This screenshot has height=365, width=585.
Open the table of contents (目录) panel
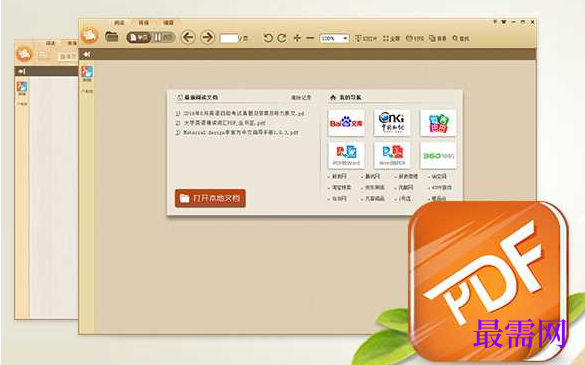click(438, 38)
